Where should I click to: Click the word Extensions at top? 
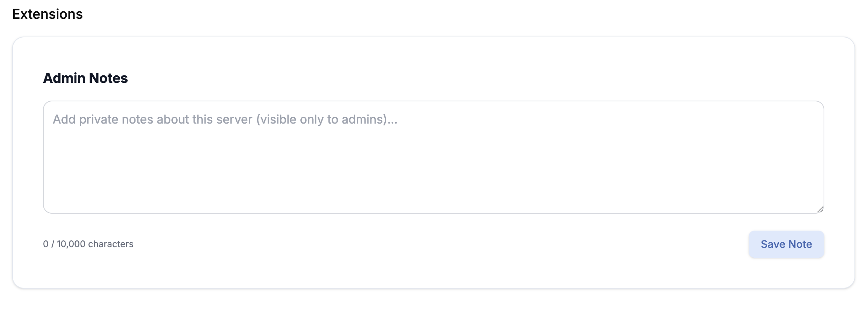pos(47,14)
